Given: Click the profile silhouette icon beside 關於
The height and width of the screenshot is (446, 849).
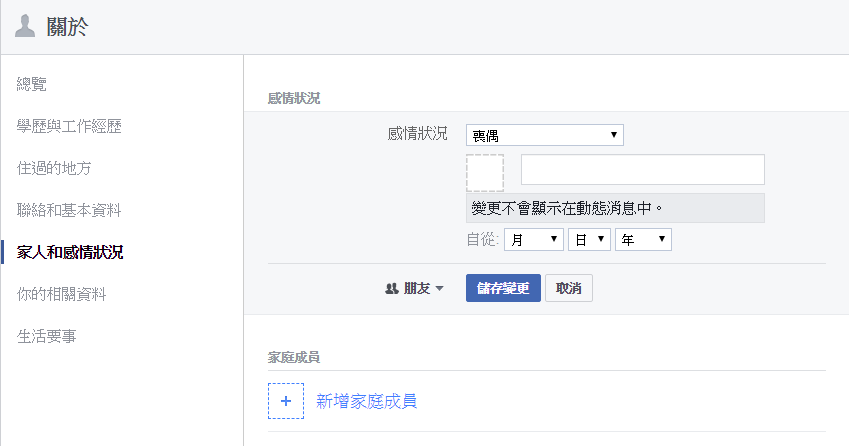Looking at the screenshot, I should click(x=25, y=27).
